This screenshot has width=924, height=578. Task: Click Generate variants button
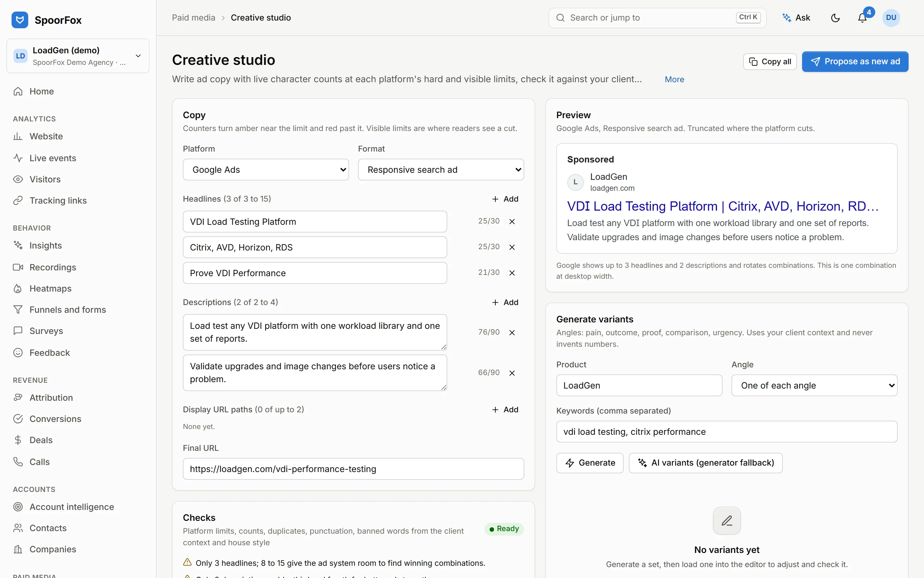point(590,463)
